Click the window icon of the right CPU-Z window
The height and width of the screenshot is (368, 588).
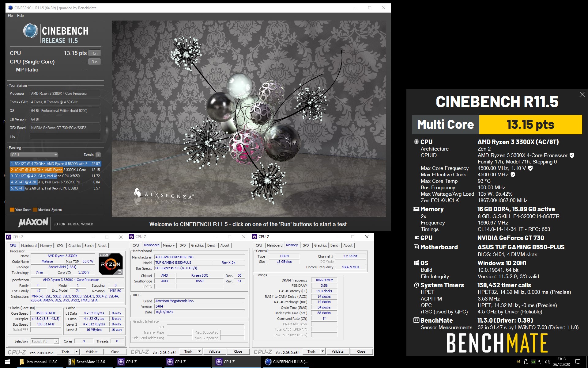tap(254, 236)
